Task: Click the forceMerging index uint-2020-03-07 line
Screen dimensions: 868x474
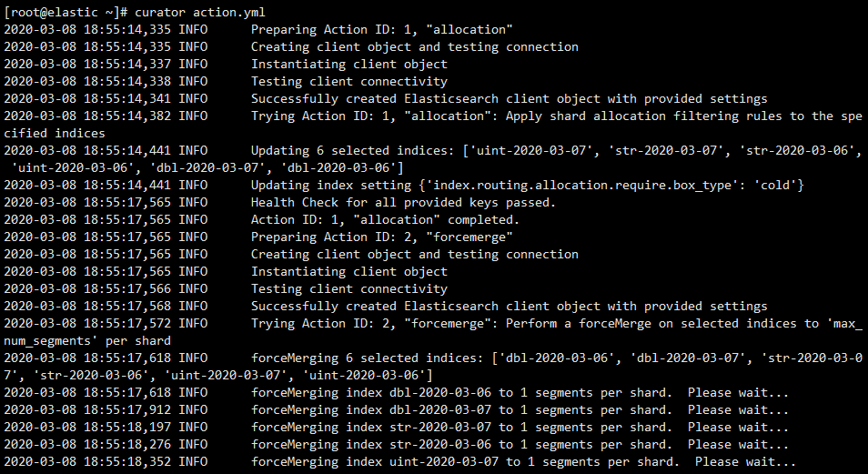Action: [x=523, y=462]
